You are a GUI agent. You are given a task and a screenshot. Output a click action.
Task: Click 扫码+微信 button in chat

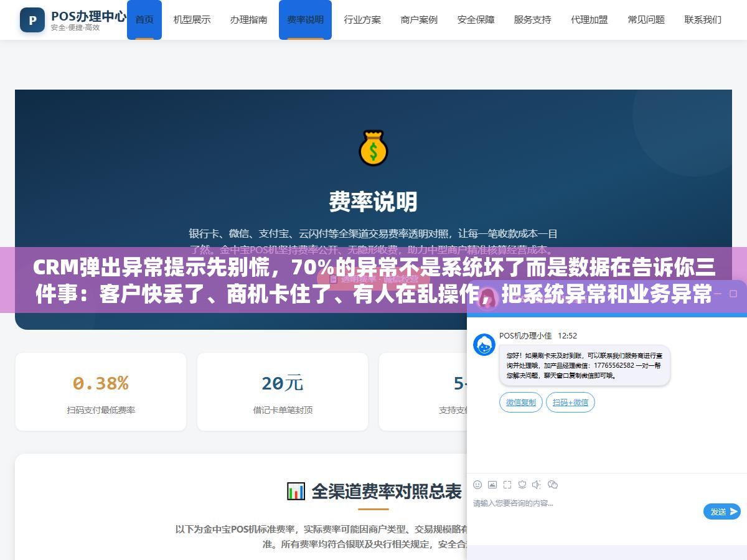point(570,403)
